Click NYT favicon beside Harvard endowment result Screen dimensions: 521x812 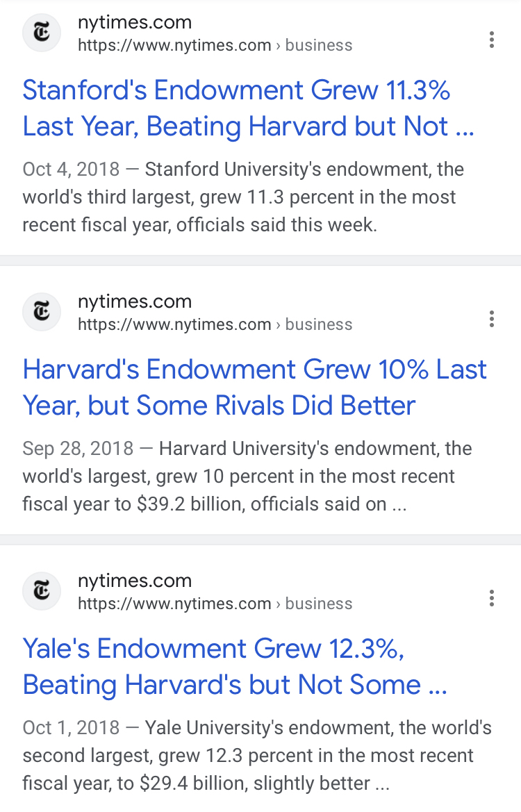tap(42, 313)
